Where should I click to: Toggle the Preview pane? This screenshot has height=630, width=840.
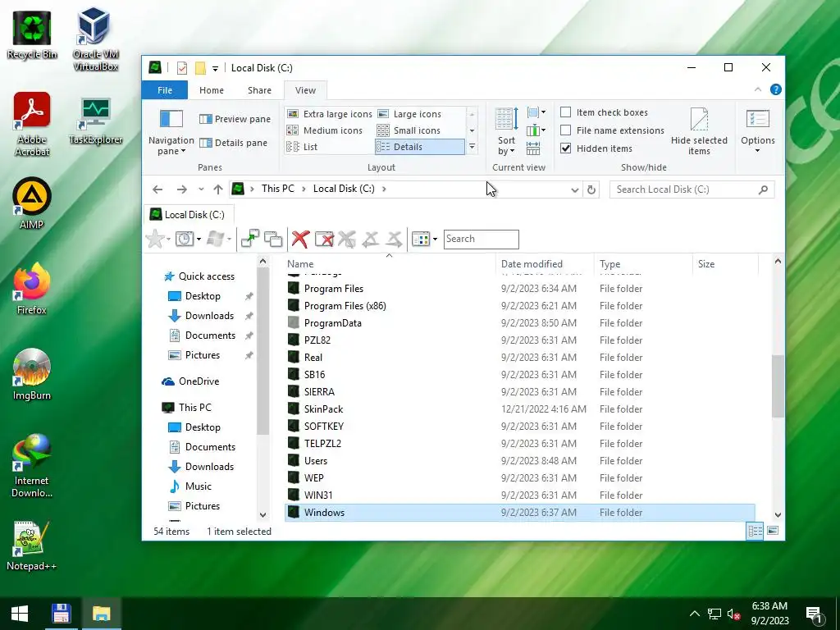[235, 119]
